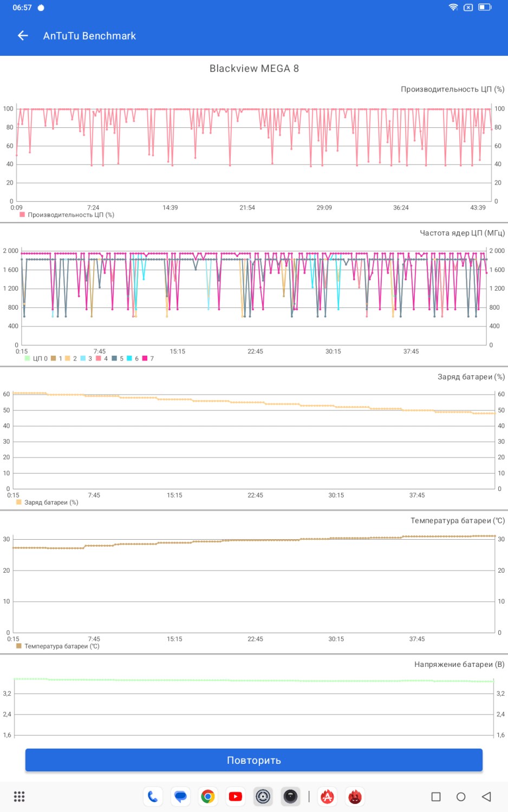Toggle core 5 legend entry
This screenshot has width=508, height=812.
(x=118, y=358)
